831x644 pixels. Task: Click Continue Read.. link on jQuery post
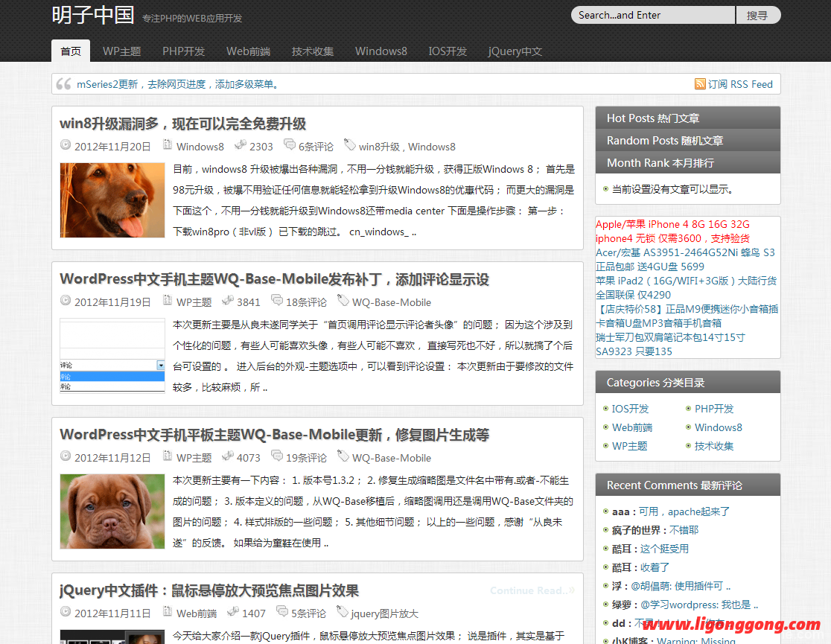point(532,590)
